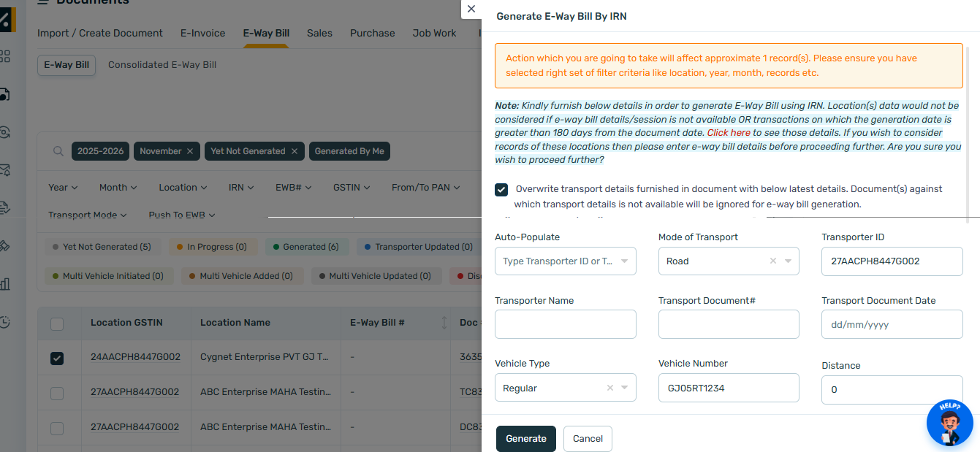Clear the Regular vehicle type selection
Viewport: 980px width, 452px height.
(x=609, y=388)
